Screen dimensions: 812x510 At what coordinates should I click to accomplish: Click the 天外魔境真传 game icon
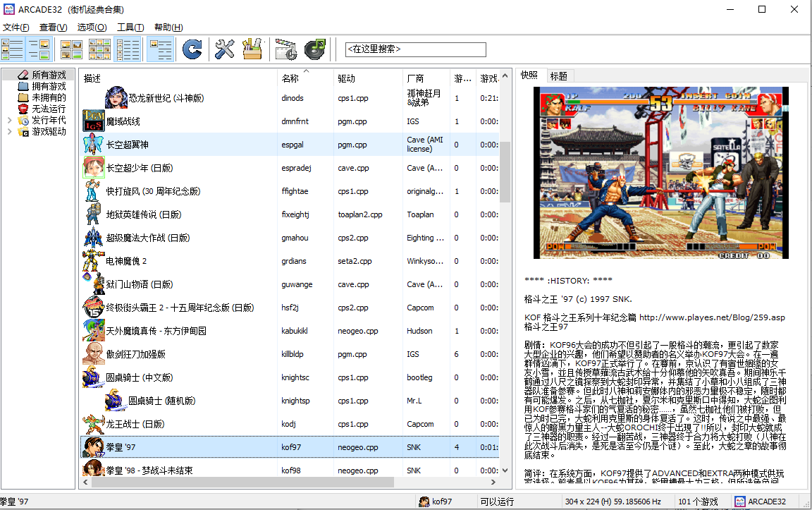point(94,331)
